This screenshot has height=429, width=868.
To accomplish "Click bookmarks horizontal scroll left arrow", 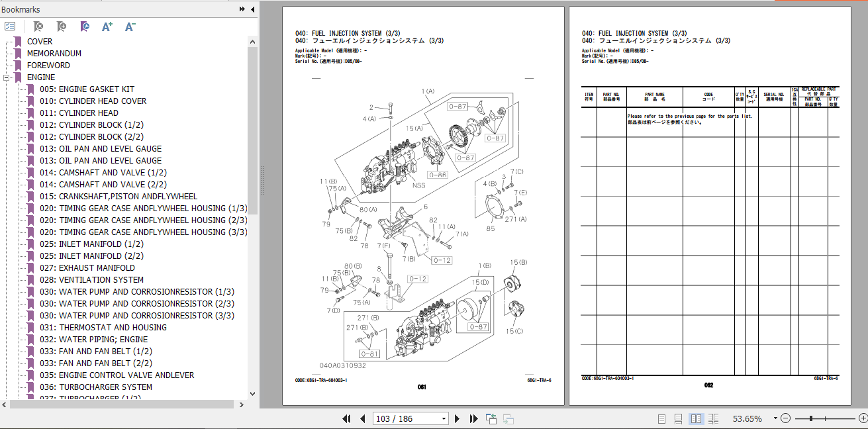I will [x=5, y=405].
